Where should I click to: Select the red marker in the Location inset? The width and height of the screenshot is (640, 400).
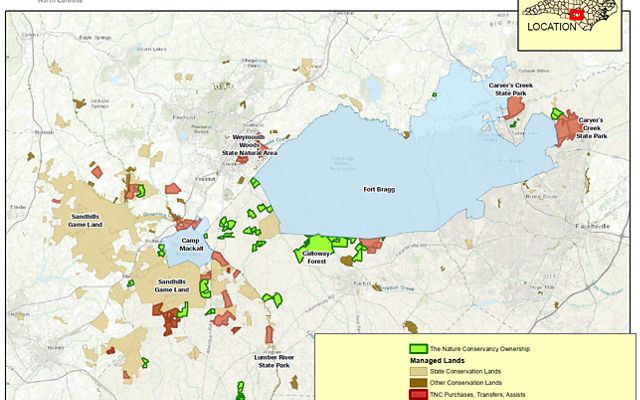[x=576, y=15]
